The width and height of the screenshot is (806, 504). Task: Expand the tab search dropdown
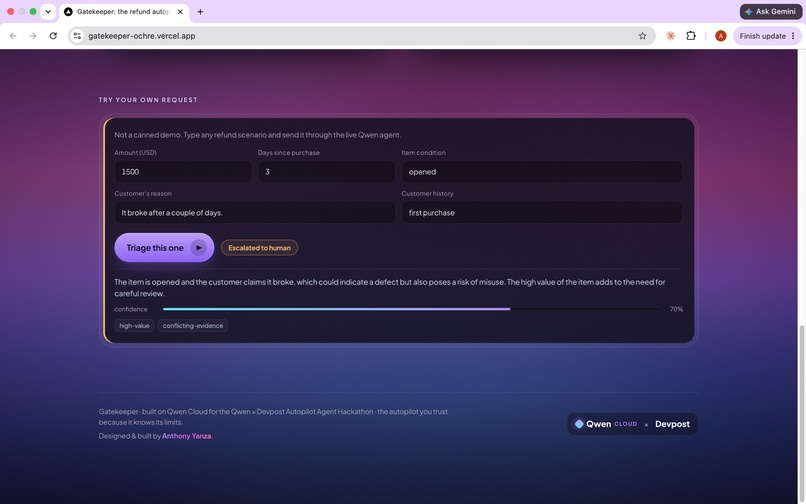coord(48,11)
